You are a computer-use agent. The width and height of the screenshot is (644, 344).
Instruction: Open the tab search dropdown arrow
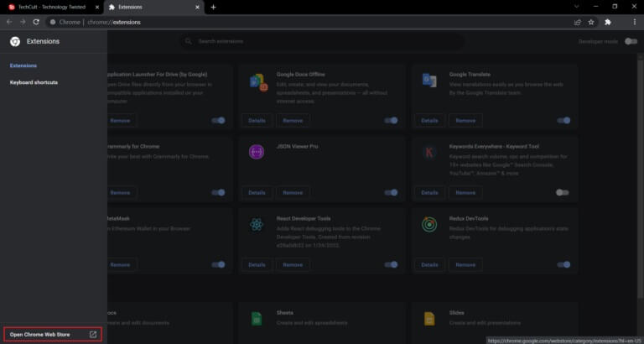577,7
